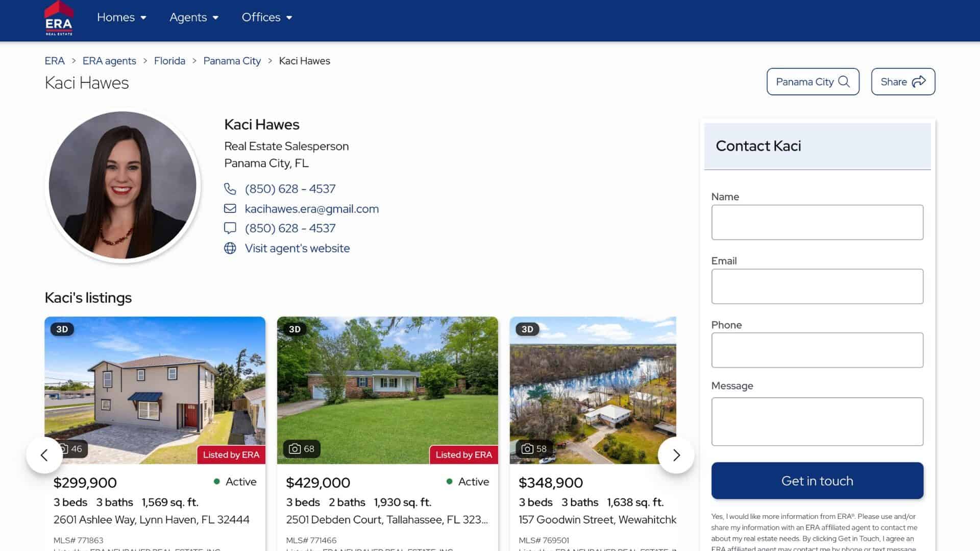Open 3D badge on Ashlee Way listing
This screenshot has width=980, height=551.
[x=62, y=329]
